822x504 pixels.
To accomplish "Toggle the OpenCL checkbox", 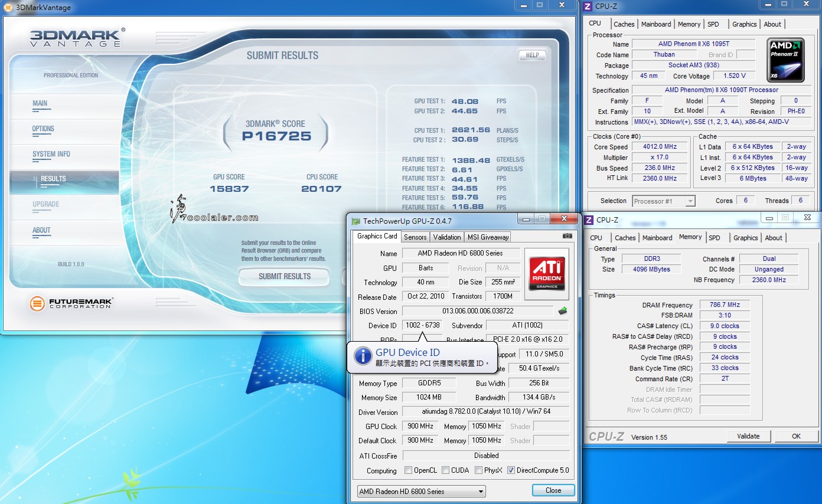I will point(408,470).
